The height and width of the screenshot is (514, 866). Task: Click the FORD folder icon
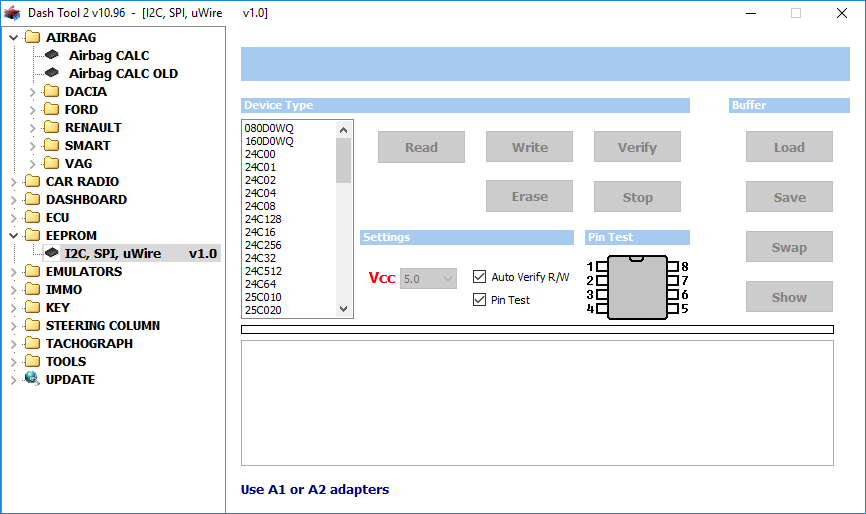[x=51, y=109]
